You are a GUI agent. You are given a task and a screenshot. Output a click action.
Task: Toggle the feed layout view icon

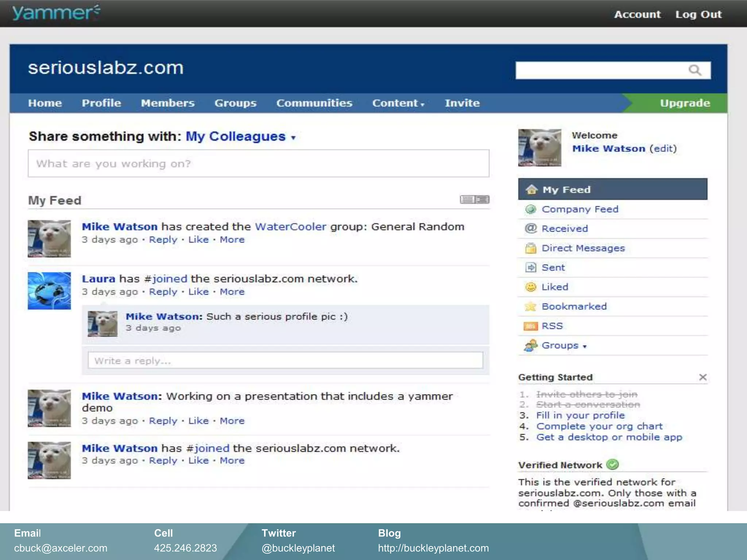click(x=475, y=199)
